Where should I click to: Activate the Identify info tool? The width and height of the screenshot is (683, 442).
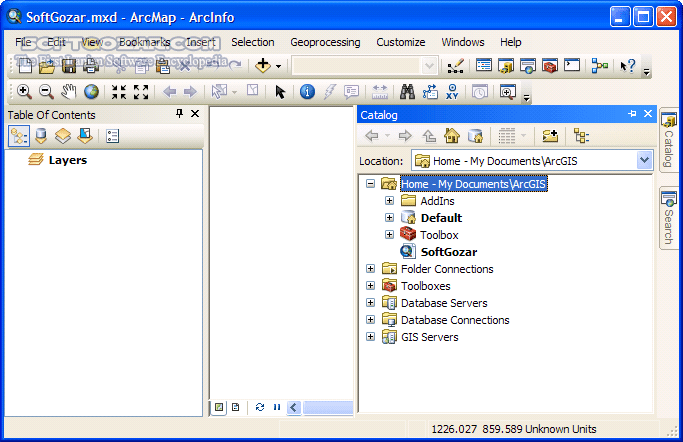click(x=307, y=92)
